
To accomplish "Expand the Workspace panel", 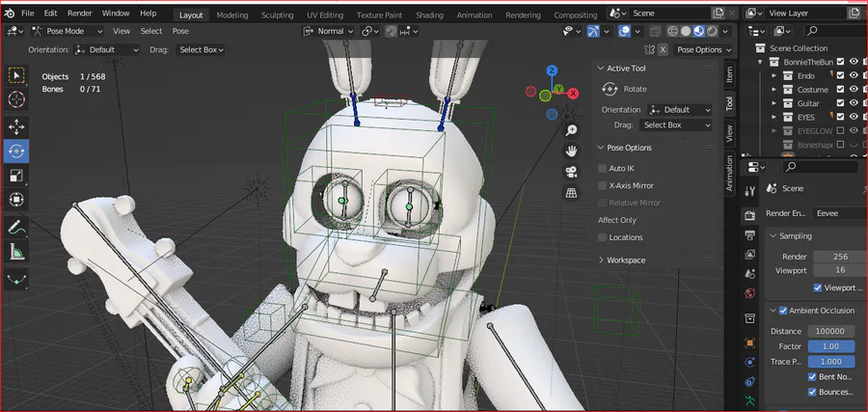I will 600,261.
